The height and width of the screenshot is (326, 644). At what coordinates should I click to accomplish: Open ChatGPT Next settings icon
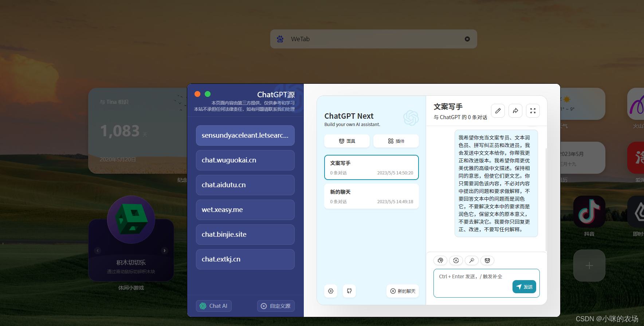[331, 291]
